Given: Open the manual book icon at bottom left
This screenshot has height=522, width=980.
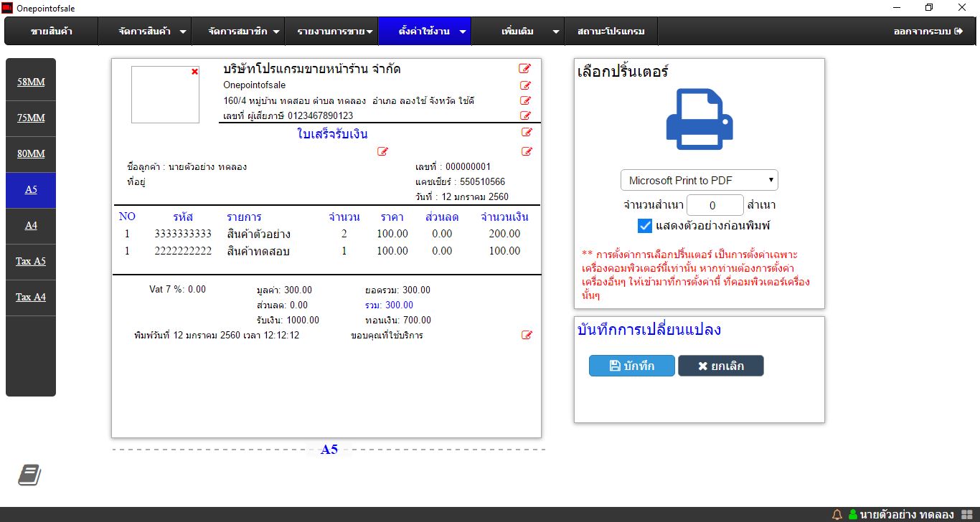Looking at the screenshot, I should pyautogui.click(x=29, y=475).
